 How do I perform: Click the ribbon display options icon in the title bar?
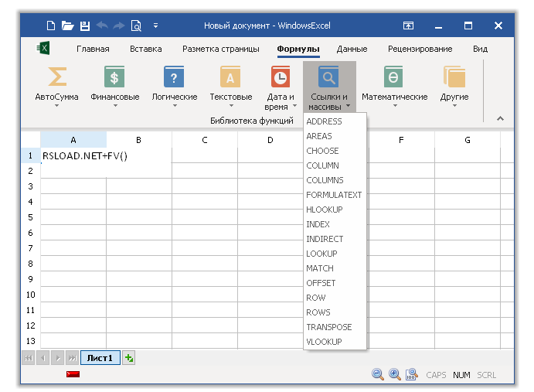click(408, 26)
